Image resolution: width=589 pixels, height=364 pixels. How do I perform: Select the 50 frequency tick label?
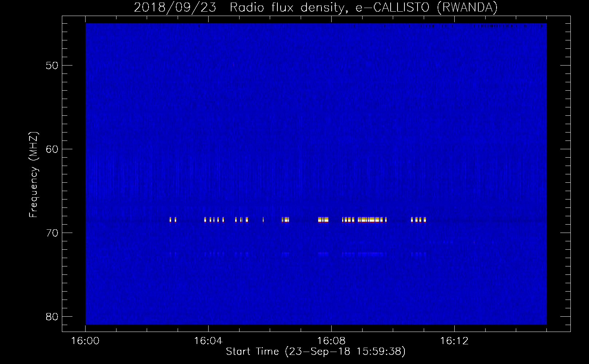click(52, 66)
